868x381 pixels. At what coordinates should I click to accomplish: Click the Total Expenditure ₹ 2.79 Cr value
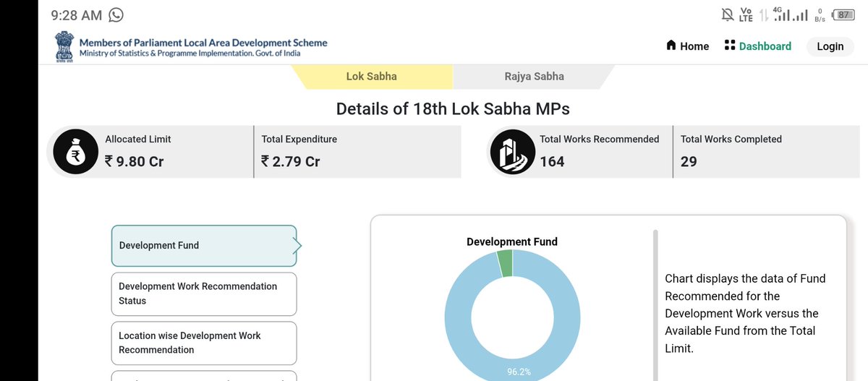[x=291, y=162]
